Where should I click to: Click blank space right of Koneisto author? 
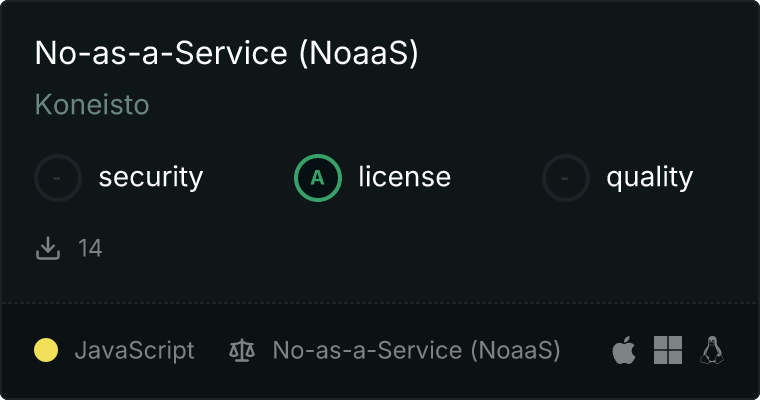tap(400, 105)
